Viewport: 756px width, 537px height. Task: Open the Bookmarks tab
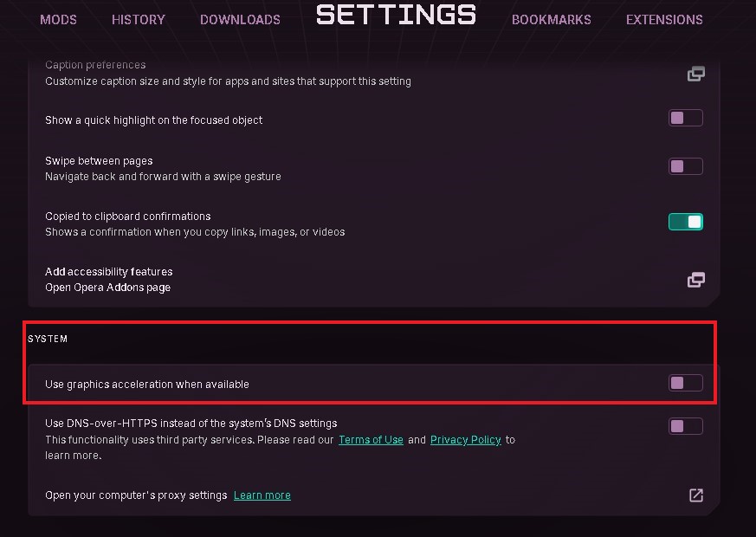tap(551, 19)
